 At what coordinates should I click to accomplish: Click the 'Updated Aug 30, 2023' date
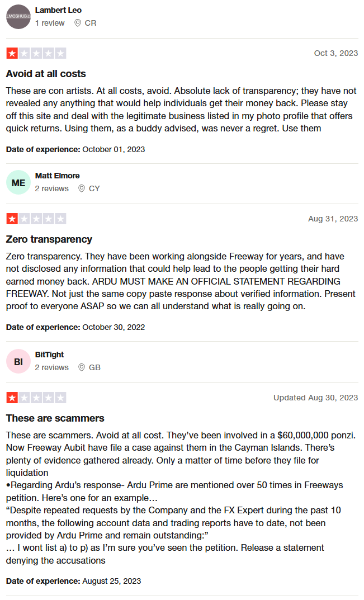(316, 398)
